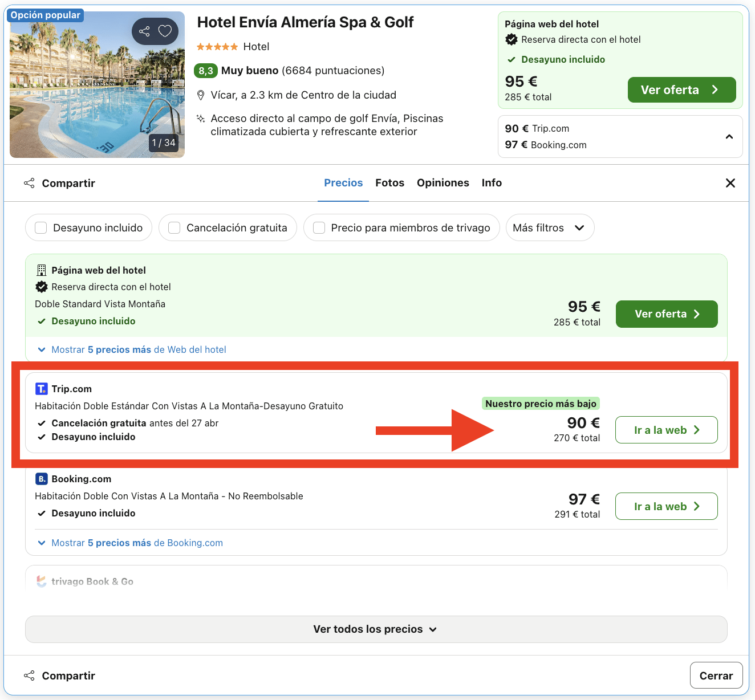Image resolution: width=755 pixels, height=700 pixels.
Task: Click the 291 € total text
Action: click(577, 514)
